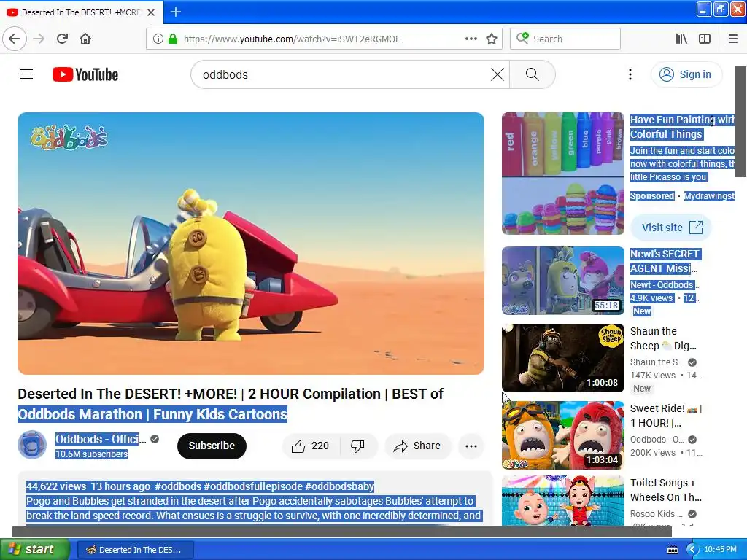
Task: Click the video title Deserted In The DESERT
Action: (x=231, y=404)
